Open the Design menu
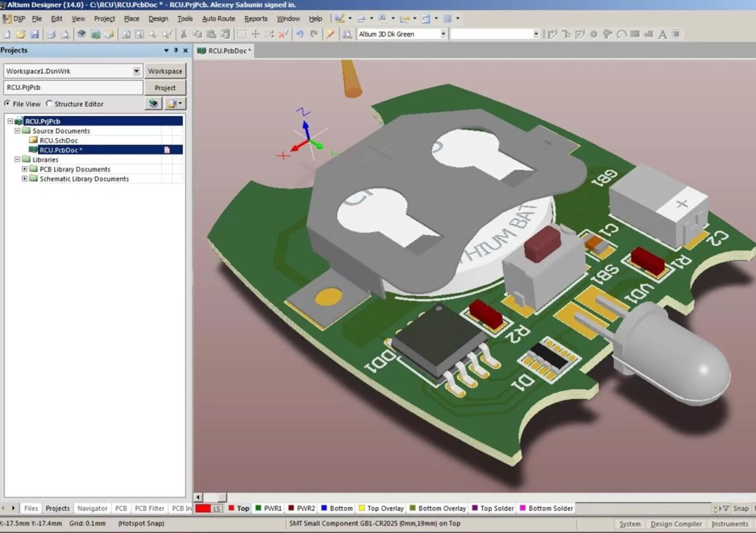Viewport: 756px width, 533px height. (x=158, y=19)
